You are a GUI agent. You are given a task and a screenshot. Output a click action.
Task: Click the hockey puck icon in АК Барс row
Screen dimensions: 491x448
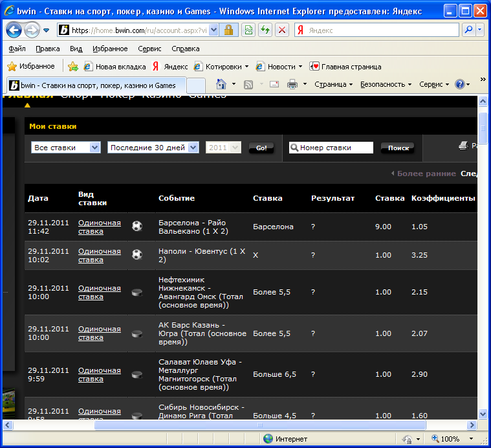[x=137, y=334]
